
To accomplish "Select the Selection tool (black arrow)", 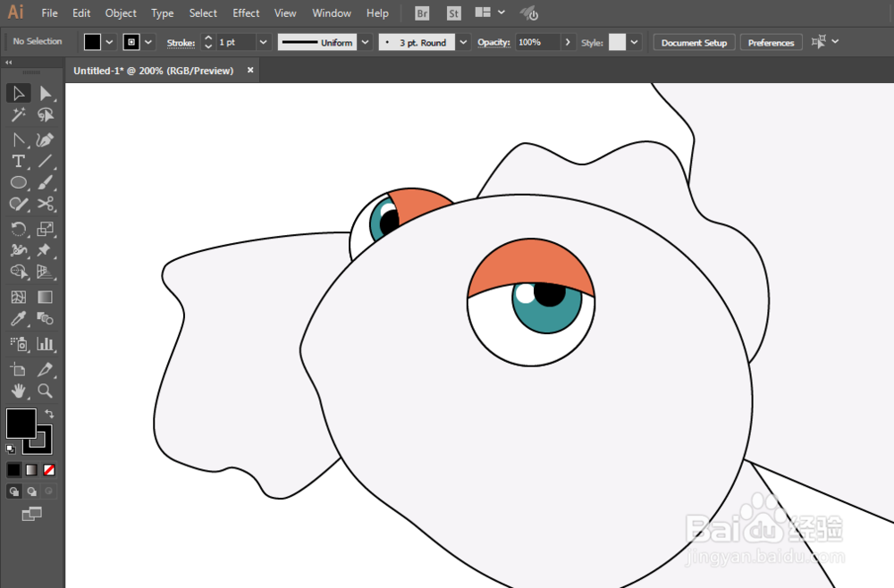I will tap(18, 94).
